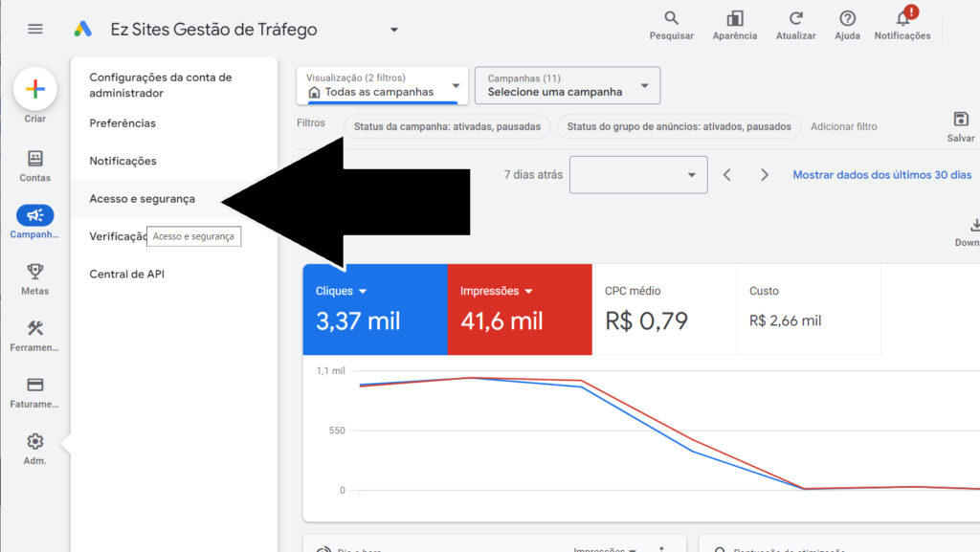Select Acesso e segurança menu item
The image size is (980, 552).
click(x=142, y=199)
